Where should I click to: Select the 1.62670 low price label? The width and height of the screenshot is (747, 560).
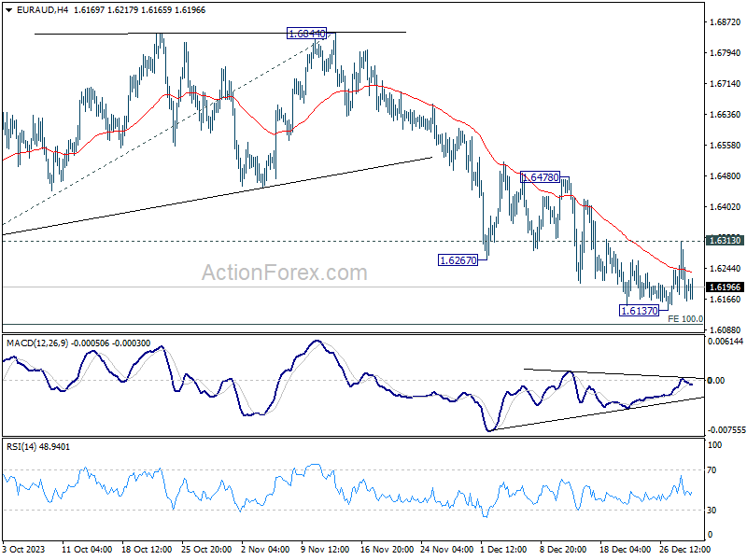(x=458, y=260)
